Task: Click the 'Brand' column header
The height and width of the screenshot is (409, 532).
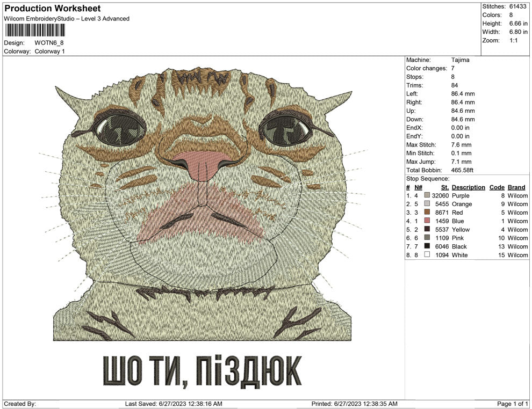Action: tap(516, 187)
